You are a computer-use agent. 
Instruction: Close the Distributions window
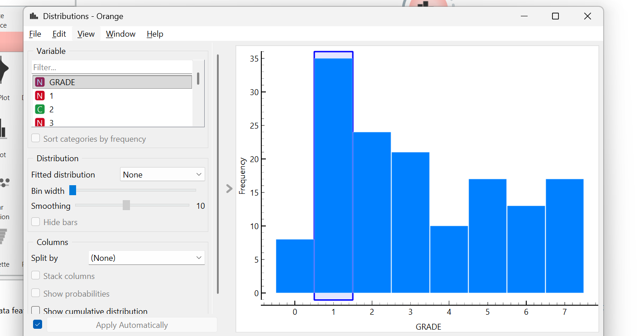(587, 16)
